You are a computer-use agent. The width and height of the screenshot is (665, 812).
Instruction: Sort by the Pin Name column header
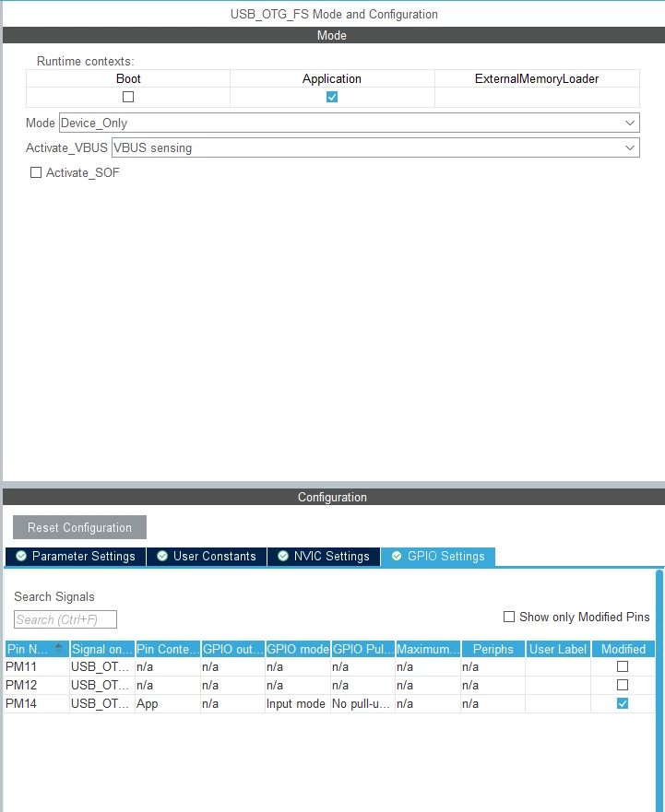[37, 649]
